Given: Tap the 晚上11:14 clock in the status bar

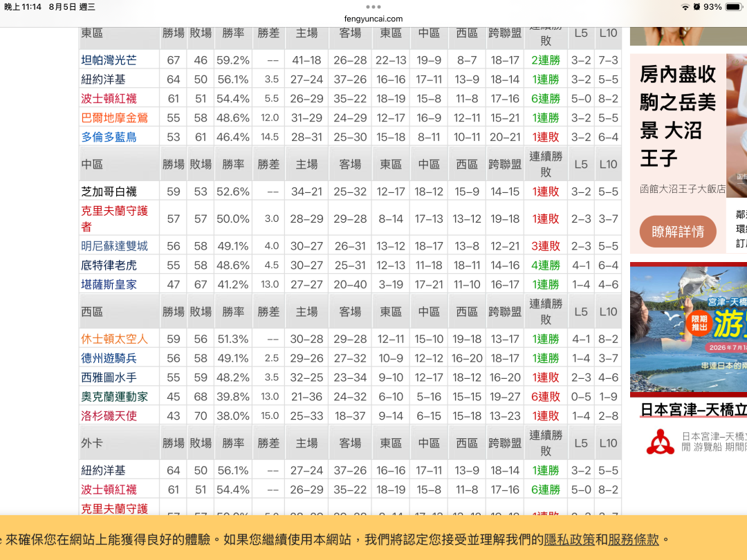Looking at the screenshot, I should tap(23, 7).
